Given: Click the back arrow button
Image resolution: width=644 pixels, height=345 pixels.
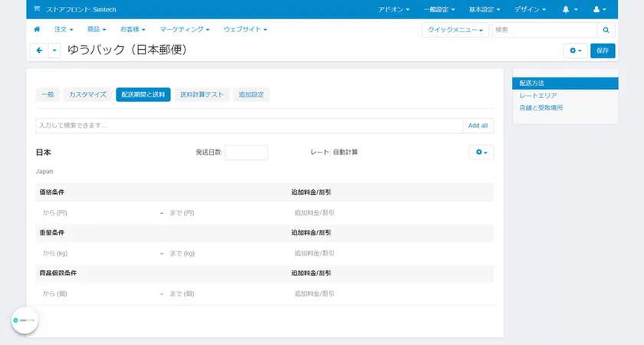Looking at the screenshot, I should (39, 50).
